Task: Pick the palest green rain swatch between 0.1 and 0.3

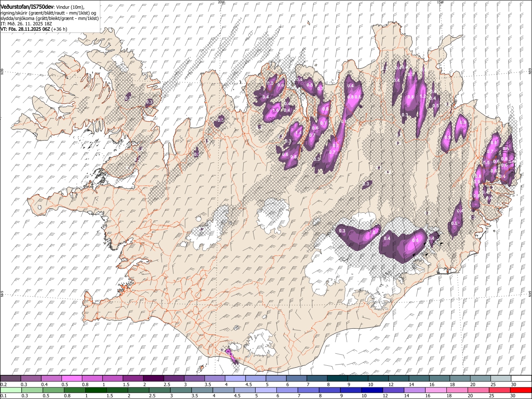Action: pyautogui.click(x=11, y=390)
